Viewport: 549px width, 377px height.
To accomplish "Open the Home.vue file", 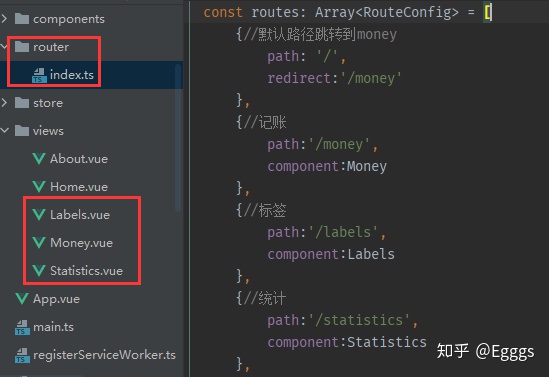I will click(79, 187).
